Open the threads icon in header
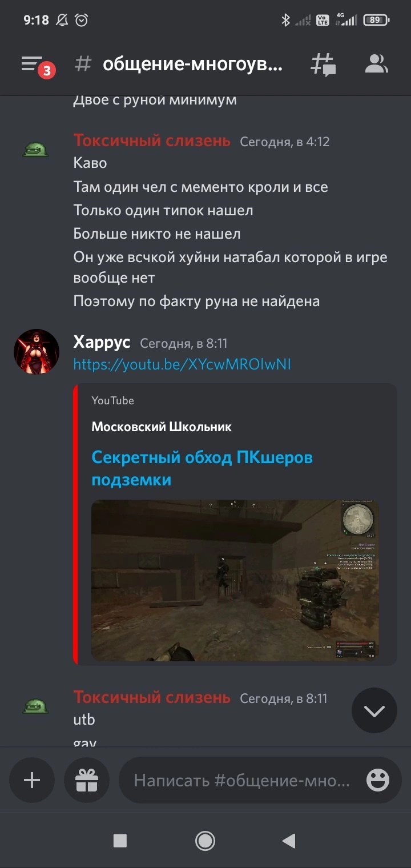Image resolution: width=411 pixels, height=868 pixels. point(323,65)
